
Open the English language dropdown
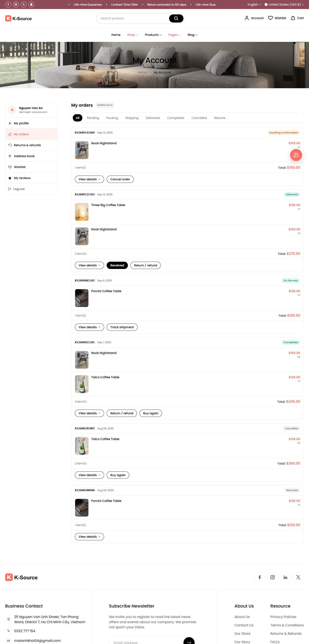pyautogui.click(x=254, y=5)
